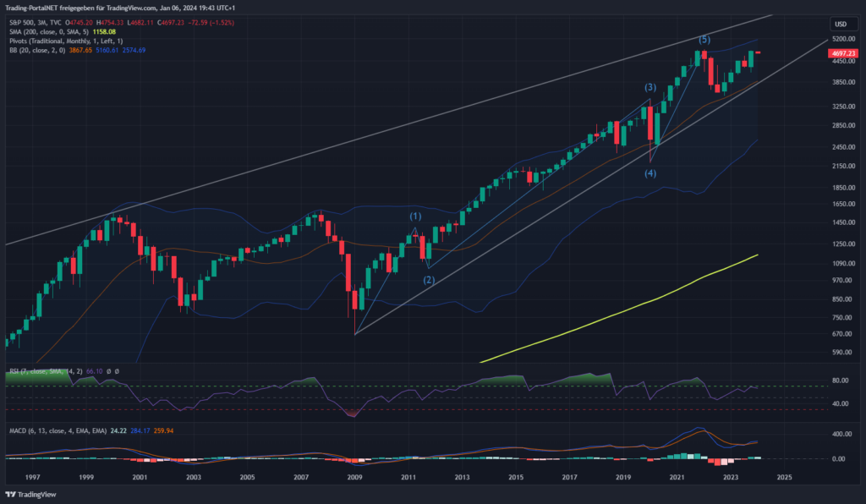Click the 2009 marker on time axis

354,478
